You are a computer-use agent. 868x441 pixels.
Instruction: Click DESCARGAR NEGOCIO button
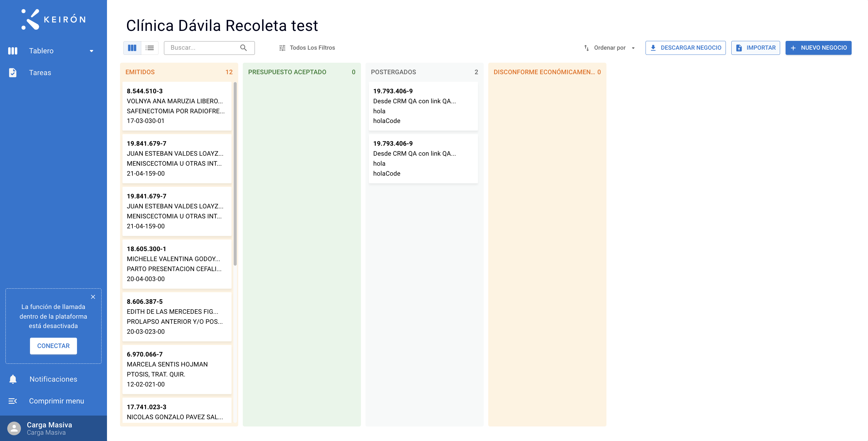click(685, 48)
